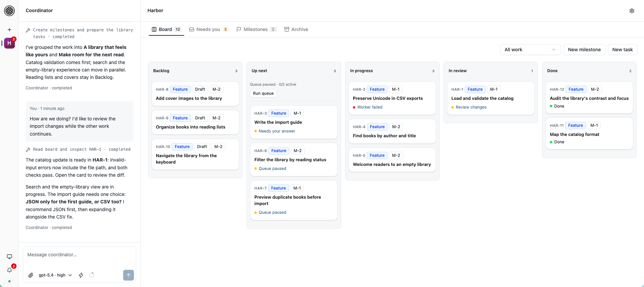Click the Read board and inspect HAR-1 entry
Viewport: 644px width, 287px height.
point(78,149)
